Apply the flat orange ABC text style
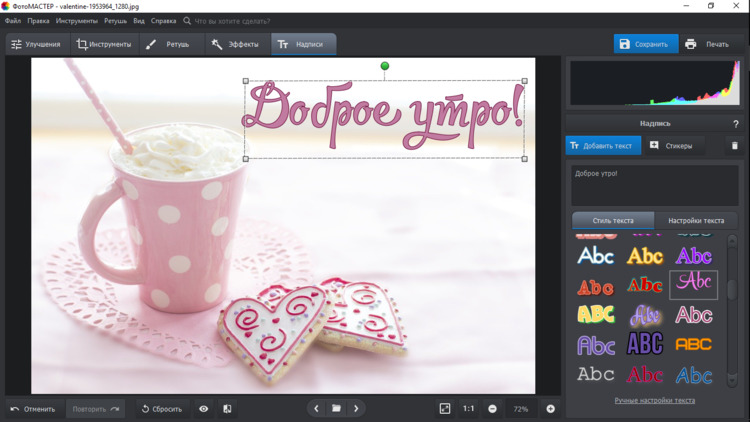This screenshot has width=750, height=422. tap(693, 344)
